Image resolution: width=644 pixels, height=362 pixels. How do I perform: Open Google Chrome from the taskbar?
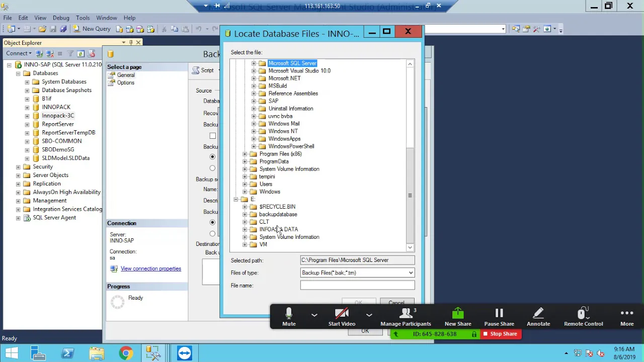click(x=126, y=353)
